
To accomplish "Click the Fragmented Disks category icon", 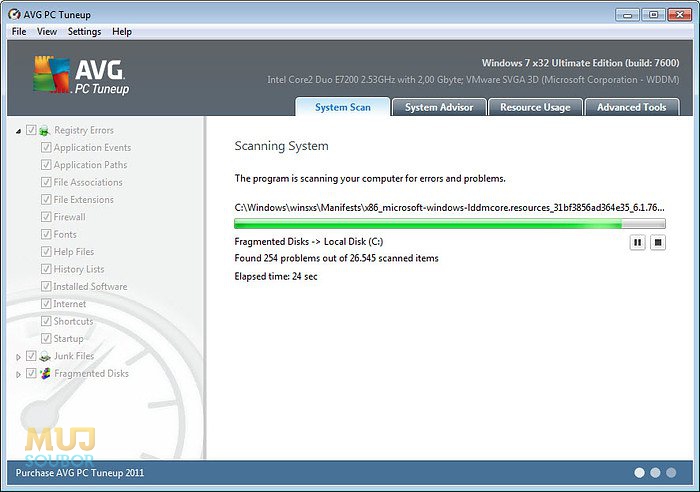I will [x=45, y=374].
